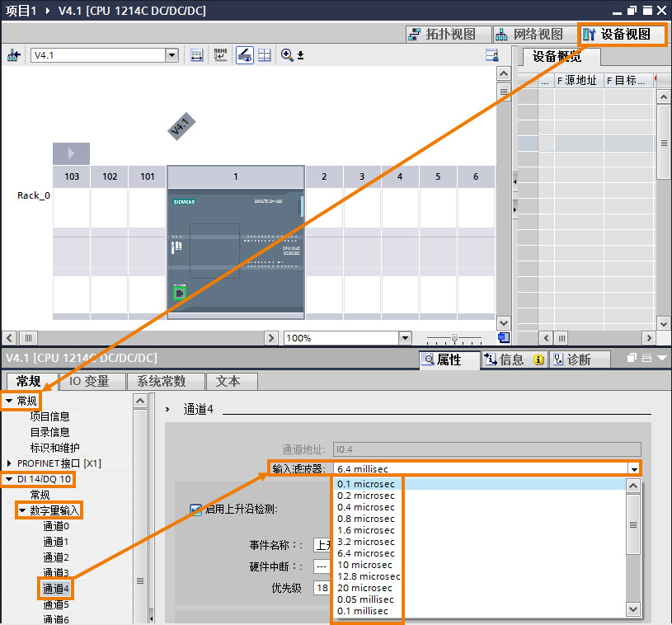
Task: Open the IO 变量 tab
Action: (89, 381)
